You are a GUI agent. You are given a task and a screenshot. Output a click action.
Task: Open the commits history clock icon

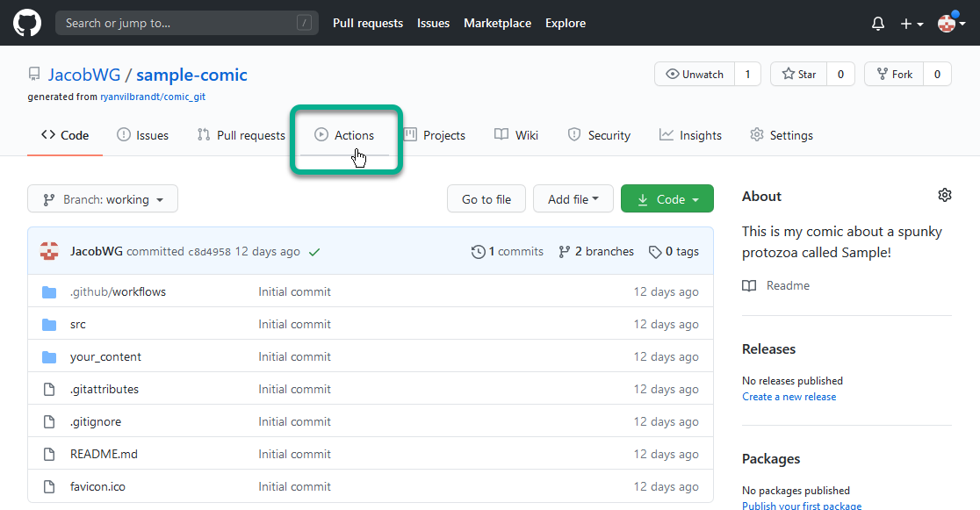pyautogui.click(x=478, y=252)
